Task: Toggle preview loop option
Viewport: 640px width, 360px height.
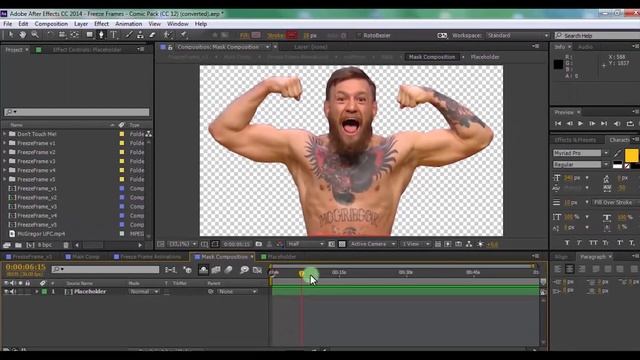Action: point(630,124)
